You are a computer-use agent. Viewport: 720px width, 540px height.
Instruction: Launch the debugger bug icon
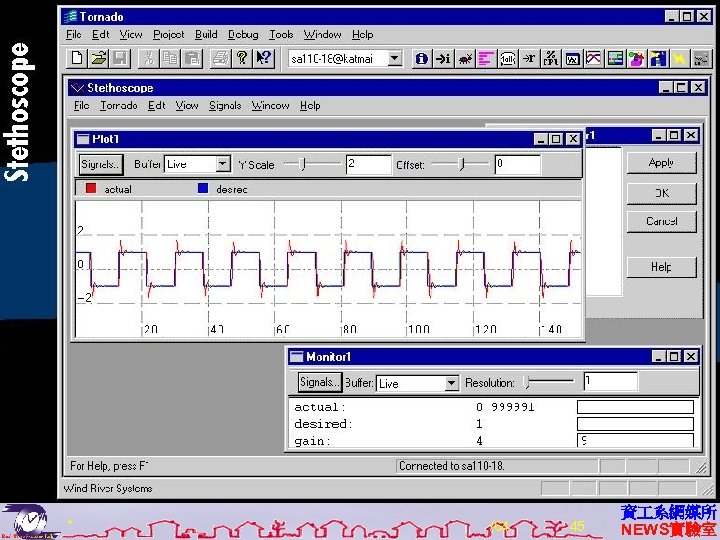click(465, 58)
